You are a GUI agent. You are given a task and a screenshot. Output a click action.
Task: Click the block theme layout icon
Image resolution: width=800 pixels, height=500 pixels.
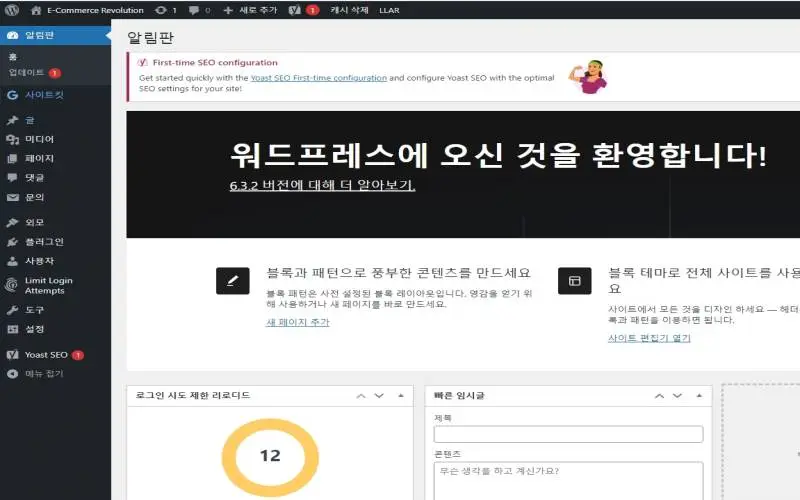pos(574,281)
